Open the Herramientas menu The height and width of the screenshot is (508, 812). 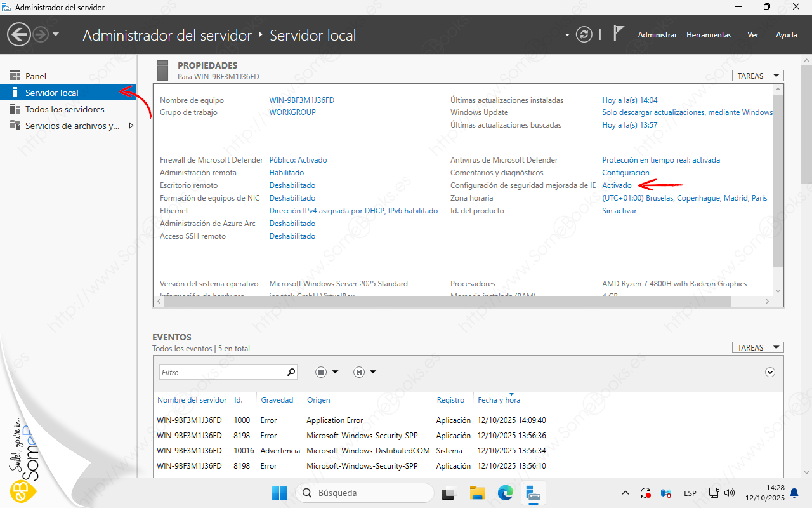coord(709,35)
